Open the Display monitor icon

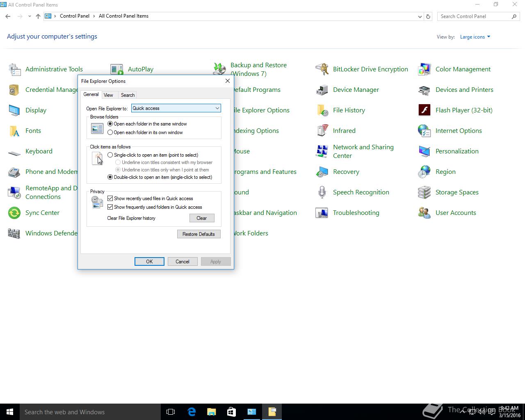pyautogui.click(x=14, y=110)
